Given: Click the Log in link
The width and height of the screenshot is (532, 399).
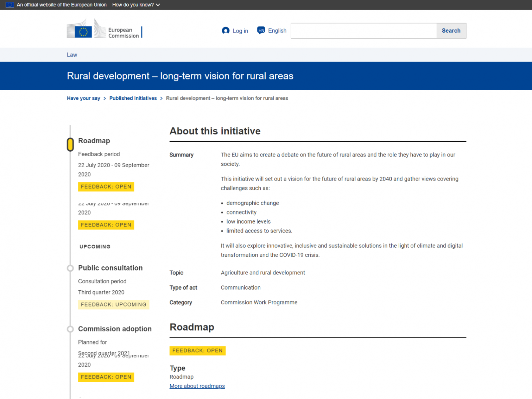Looking at the screenshot, I should coord(240,31).
